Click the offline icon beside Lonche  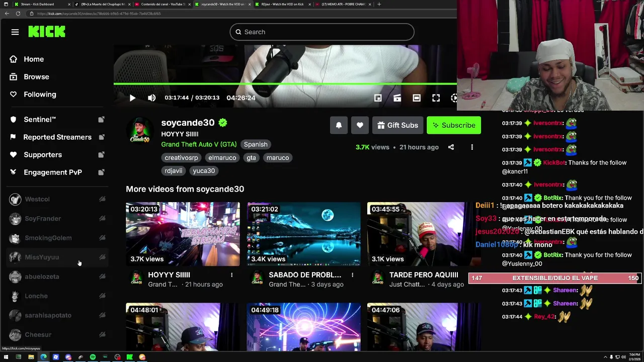click(102, 296)
